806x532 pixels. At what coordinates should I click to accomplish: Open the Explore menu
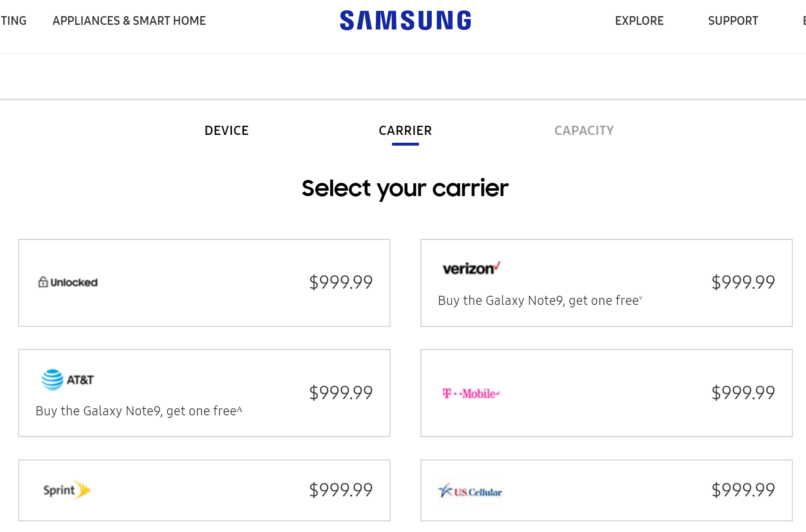639,21
